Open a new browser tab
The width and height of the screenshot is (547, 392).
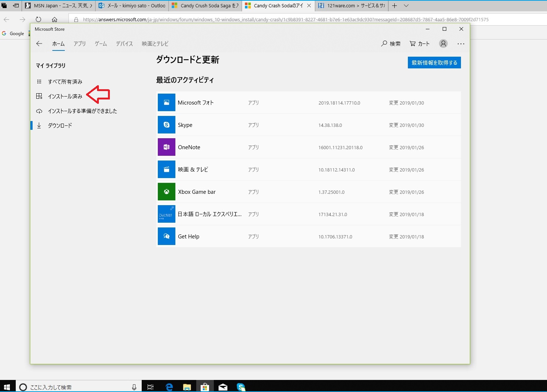pos(394,5)
